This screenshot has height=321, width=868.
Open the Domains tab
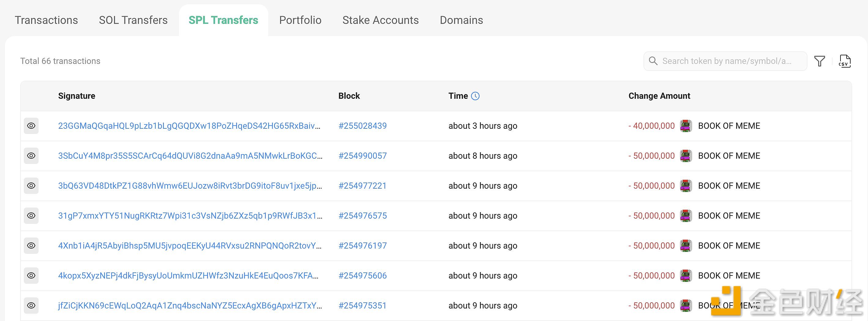coord(461,20)
